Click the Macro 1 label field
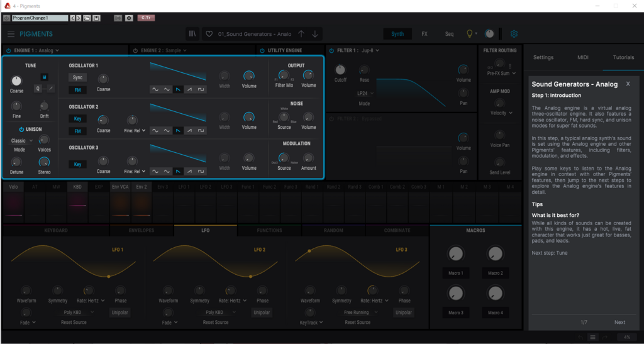 (x=456, y=273)
